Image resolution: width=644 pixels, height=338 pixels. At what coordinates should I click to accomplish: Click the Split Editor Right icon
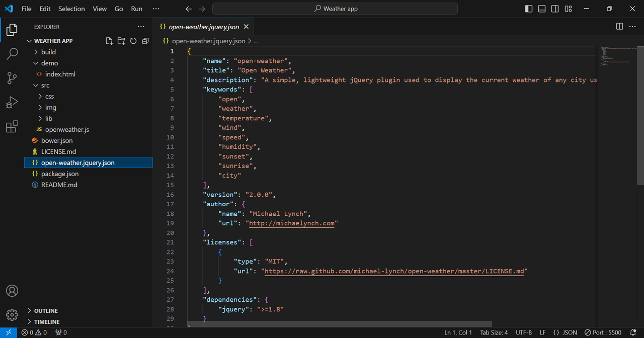(x=619, y=26)
